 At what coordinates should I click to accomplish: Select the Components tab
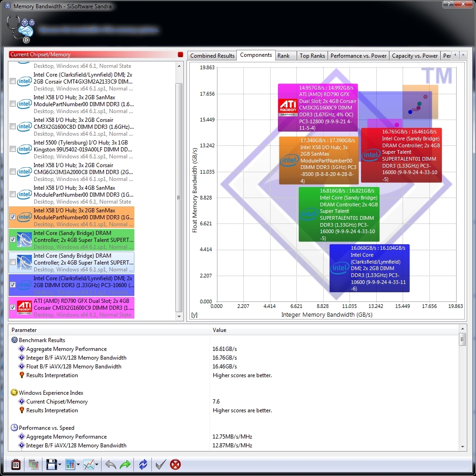pyautogui.click(x=256, y=55)
